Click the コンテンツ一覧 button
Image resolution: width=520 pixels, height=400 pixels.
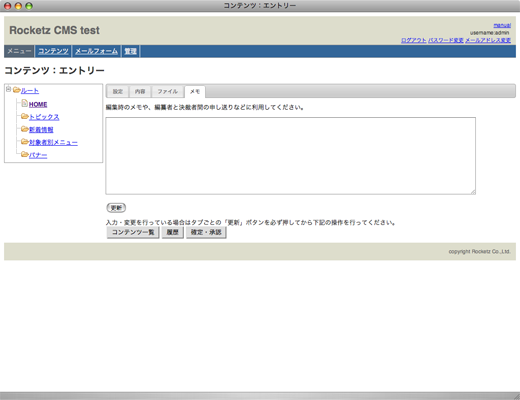[133, 232]
